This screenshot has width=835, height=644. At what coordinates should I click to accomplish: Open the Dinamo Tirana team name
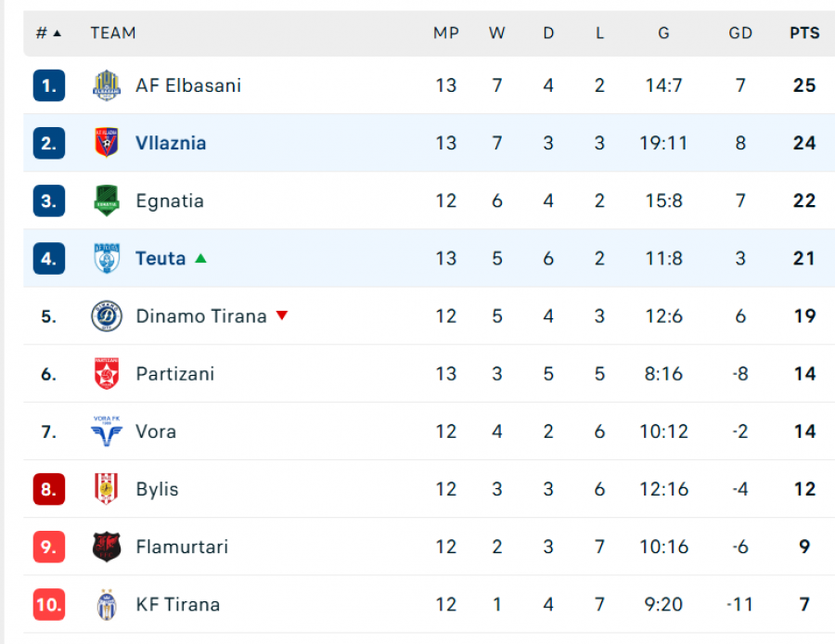point(201,316)
